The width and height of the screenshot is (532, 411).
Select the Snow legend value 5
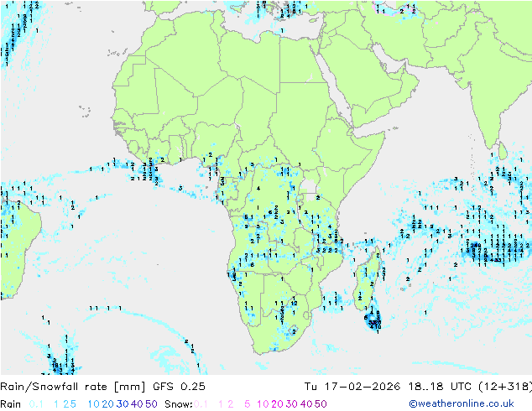point(248,404)
